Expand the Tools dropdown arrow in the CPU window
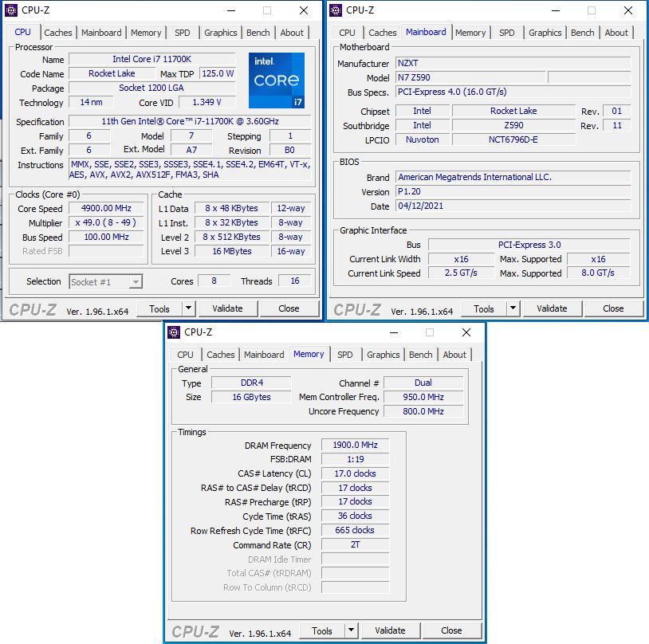This screenshot has height=644, width=649. click(188, 308)
